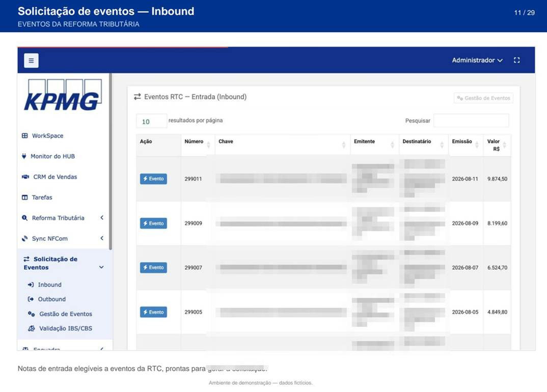The image size is (547, 392).
Task: Select the Inbound submenu item
Action: pos(45,285)
